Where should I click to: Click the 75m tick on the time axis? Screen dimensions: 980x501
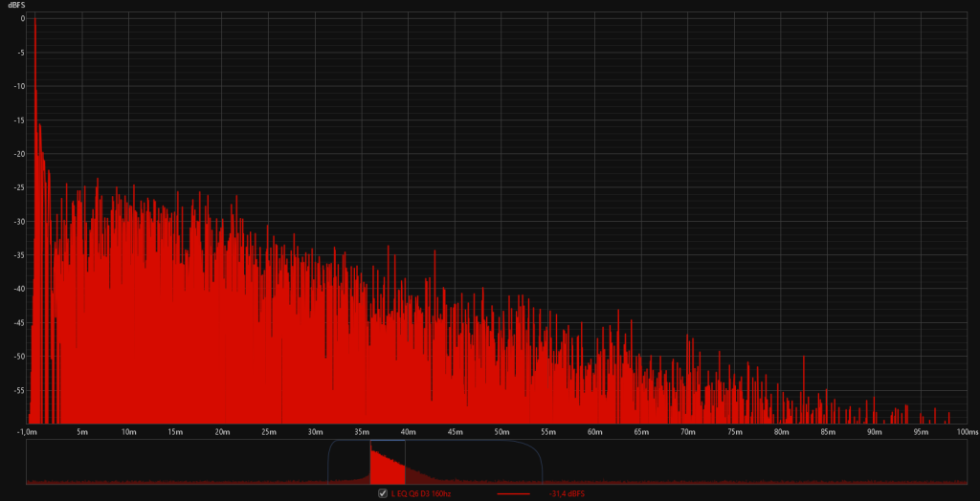pos(734,432)
